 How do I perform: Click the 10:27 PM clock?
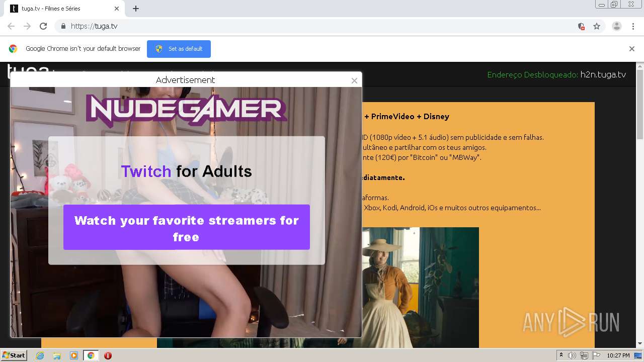click(x=618, y=355)
